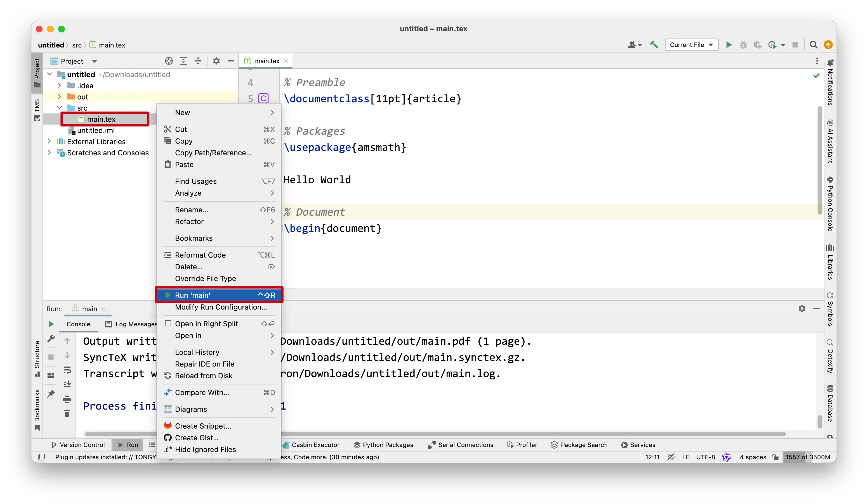This screenshot has height=504, width=868.
Task: Toggle soft-wrap icon in console toolbar
Action: [67, 370]
